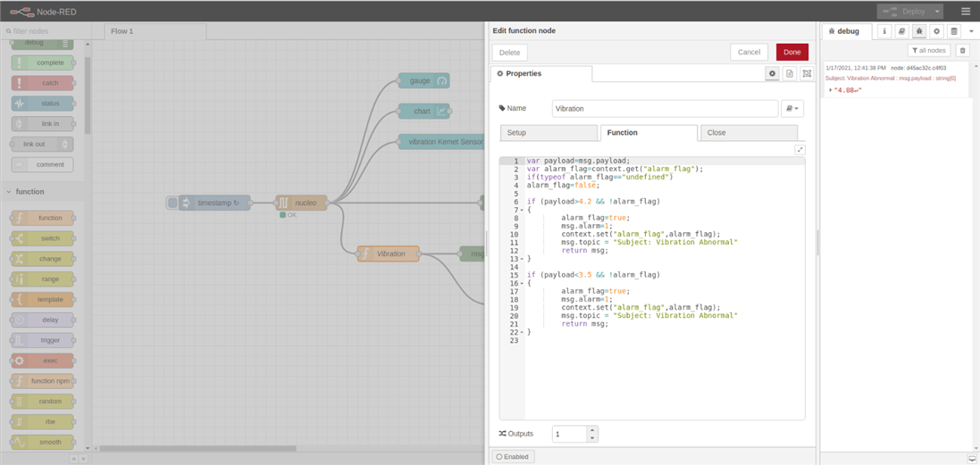The image size is (980, 465).
Task: Switch to the Setup tab
Action: 549,133
